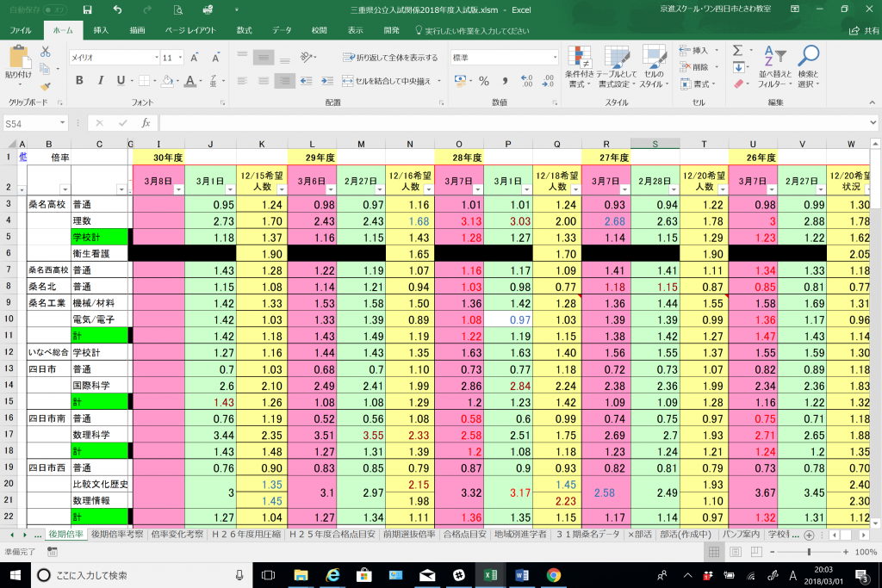Toggle italic formatting
The image size is (882, 588).
(100, 81)
